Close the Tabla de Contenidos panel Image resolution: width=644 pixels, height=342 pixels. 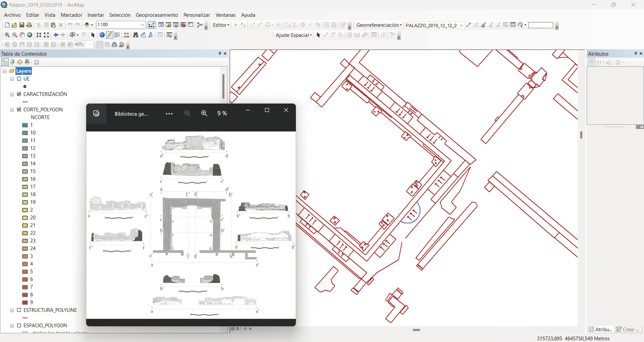point(225,54)
